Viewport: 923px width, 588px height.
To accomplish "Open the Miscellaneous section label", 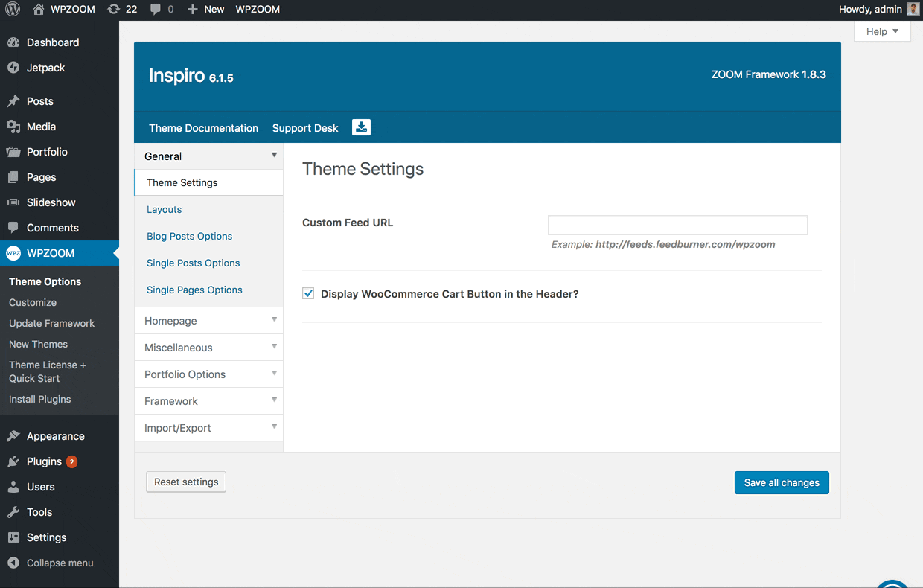I will [x=178, y=348].
